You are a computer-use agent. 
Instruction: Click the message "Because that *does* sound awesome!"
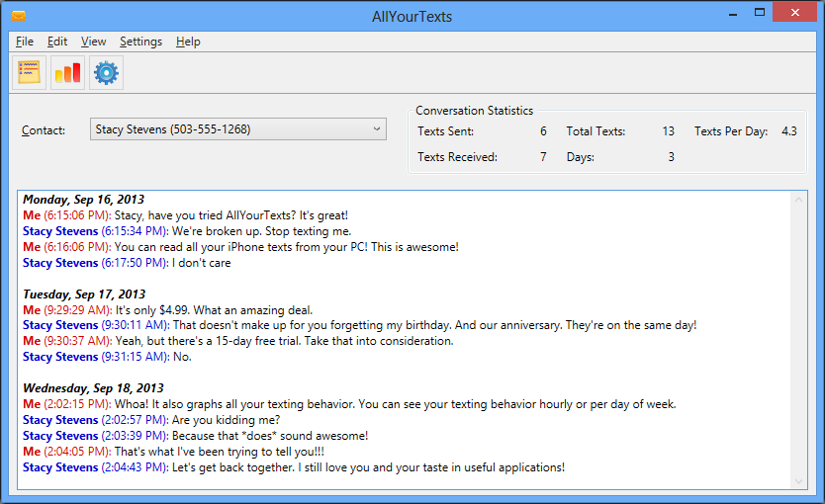coord(270,436)
